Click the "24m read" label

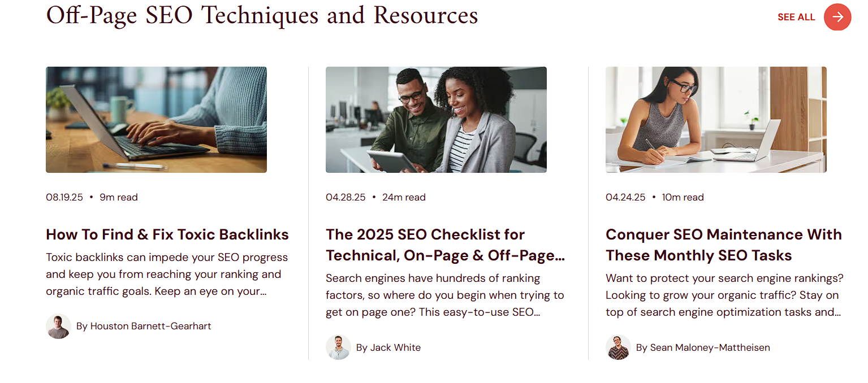click(x=404, y=197)
